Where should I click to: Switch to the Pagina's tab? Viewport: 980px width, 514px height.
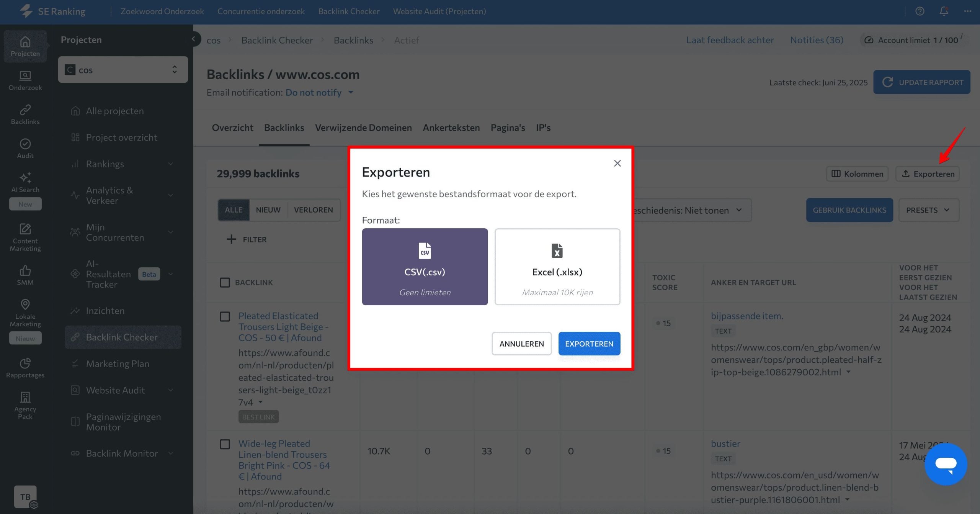pyautogui.click(x=508, y=128)
